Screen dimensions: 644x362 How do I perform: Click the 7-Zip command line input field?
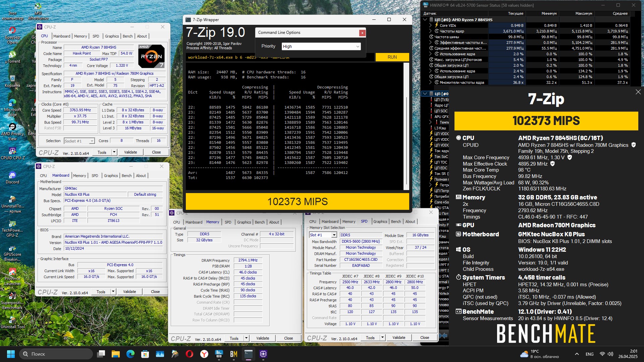280,57
